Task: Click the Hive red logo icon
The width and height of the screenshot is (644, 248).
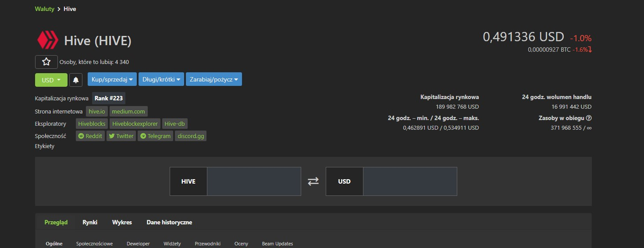Action: click(47, 40)
